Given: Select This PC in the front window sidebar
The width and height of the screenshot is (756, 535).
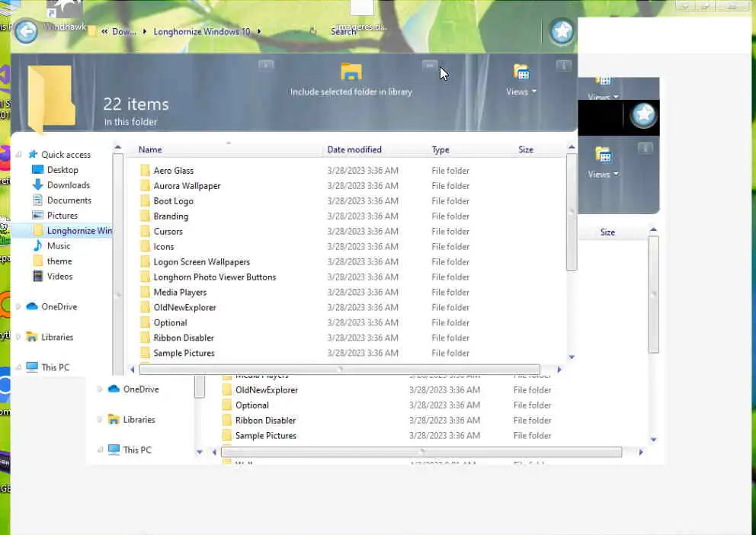Looking at the screenshot, I should pyautogui.click(x=55, y=367).
